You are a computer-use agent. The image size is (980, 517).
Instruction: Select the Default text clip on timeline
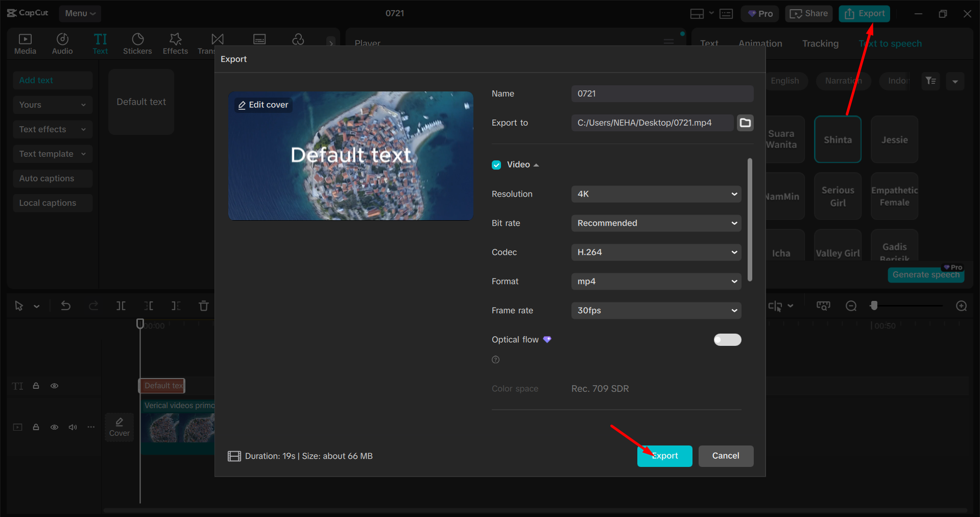point(162,386)
